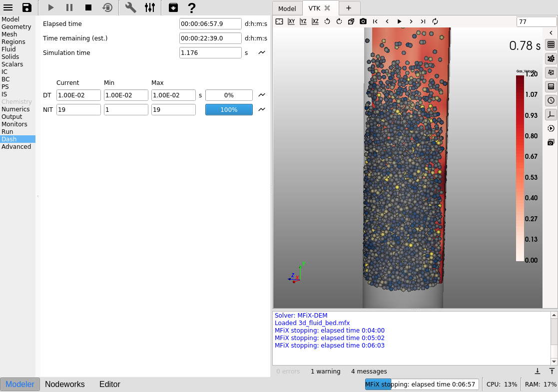Open build solver wrench tool

tap(130, 7)
